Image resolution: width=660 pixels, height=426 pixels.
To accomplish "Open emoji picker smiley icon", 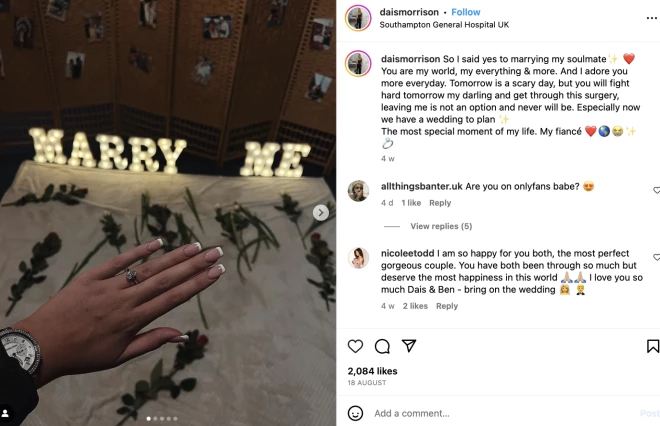I will point(355,413).
